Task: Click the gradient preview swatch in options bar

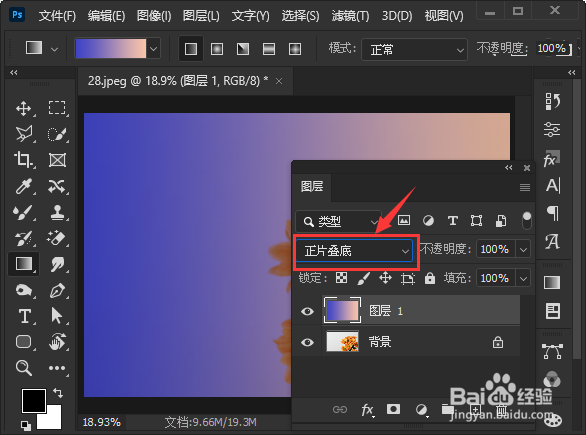Action: point(111,49)
